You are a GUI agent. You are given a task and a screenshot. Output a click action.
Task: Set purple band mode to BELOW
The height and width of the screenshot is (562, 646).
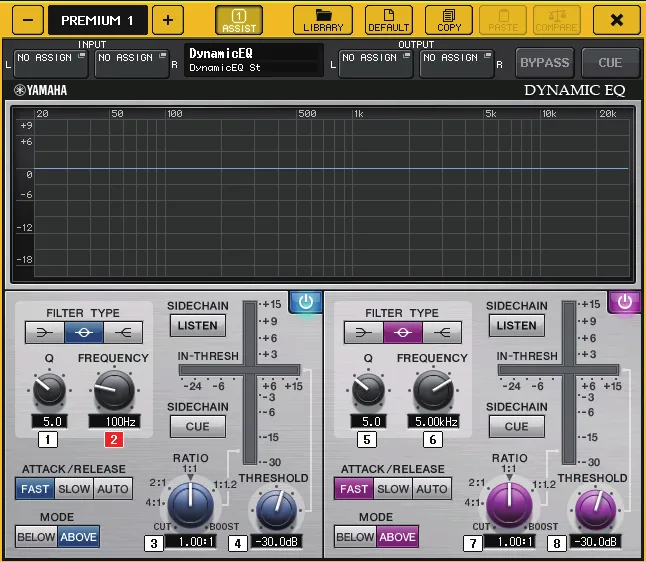(x=355, y=536)
